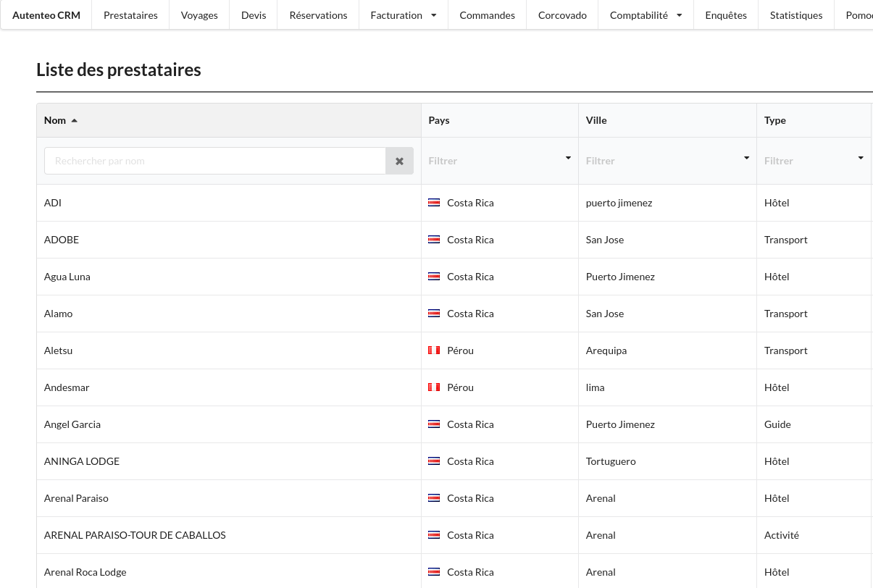Click the Costa Rica flag in ADOBE row
Viewport: 873px width, 588px height.
434,240
